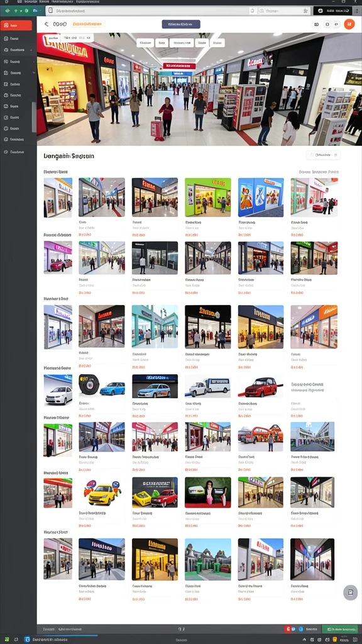
Task: Open the yellow cartoon car thumbnail
Action: [x=101, y=492]
